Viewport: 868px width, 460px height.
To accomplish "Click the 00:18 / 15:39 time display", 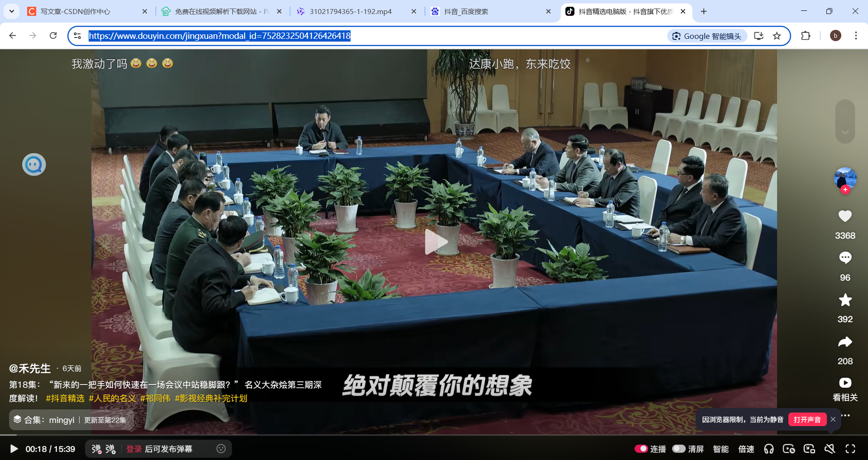I will pyautogui.click(x=50, y=449).
